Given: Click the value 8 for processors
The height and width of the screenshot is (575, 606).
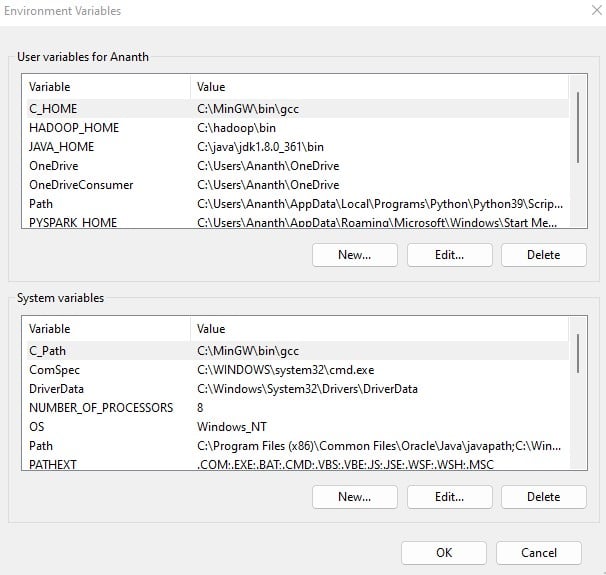Looking at the screenshot, I should (200, 407).
